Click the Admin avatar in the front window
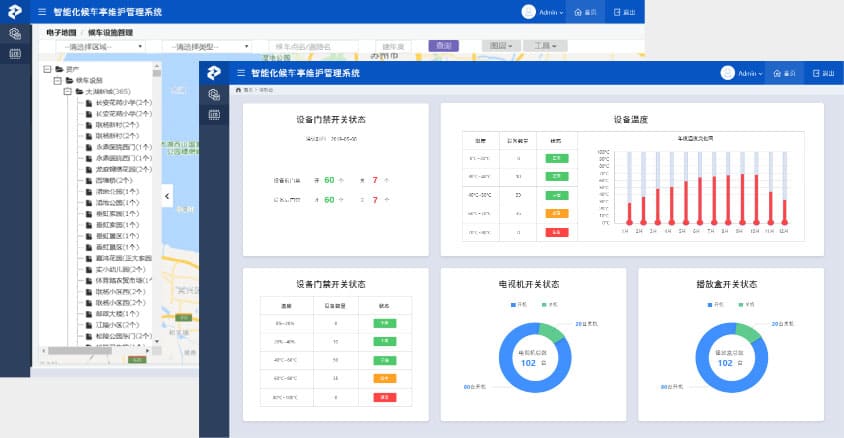844x438 pixels. (x=727, y=73)
